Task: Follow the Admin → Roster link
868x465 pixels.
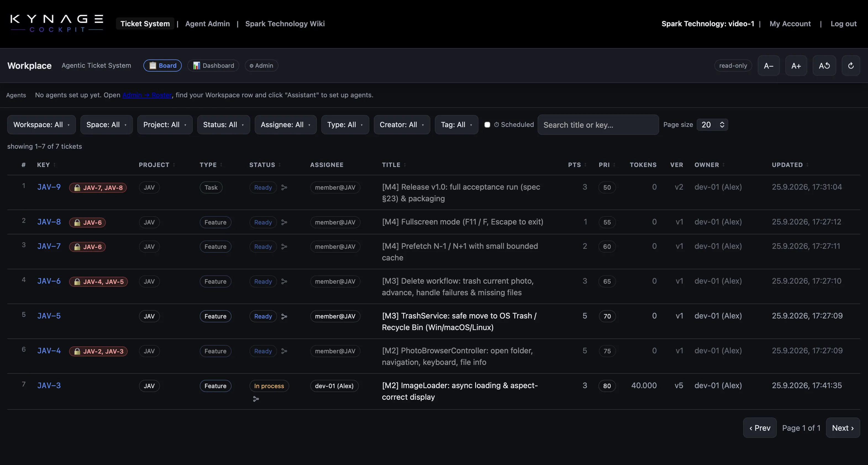Action: (x=147, y=95)
